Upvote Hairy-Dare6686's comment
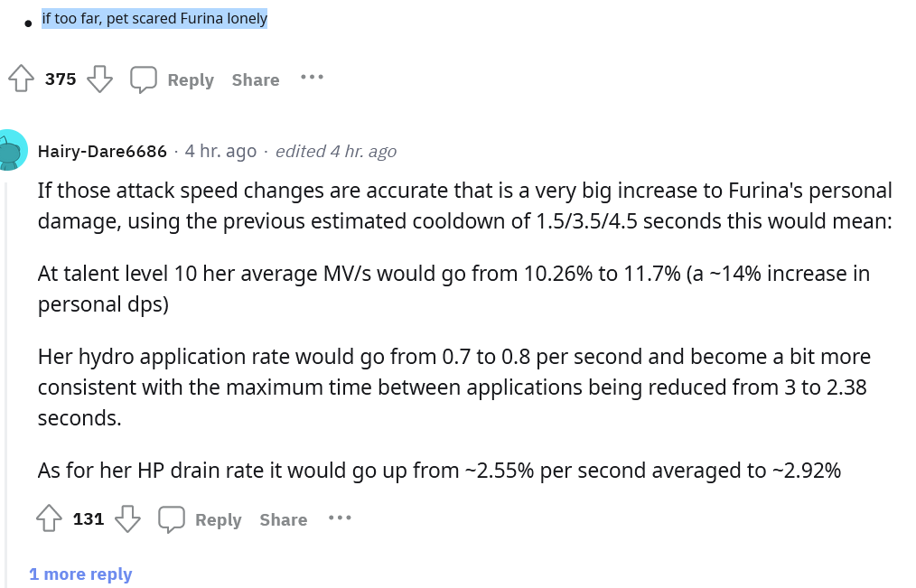Screen dimensions: 916x588 click(49, 518)
